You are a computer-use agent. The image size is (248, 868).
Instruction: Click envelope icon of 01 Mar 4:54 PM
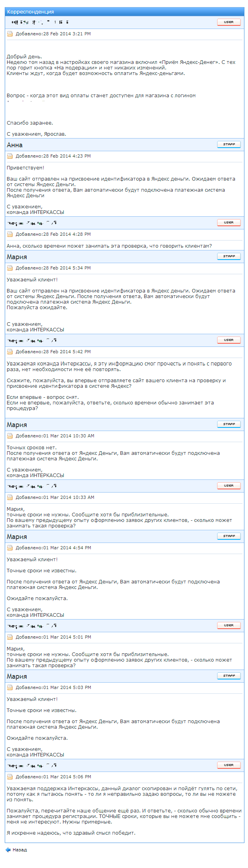[x=10, y=548]
